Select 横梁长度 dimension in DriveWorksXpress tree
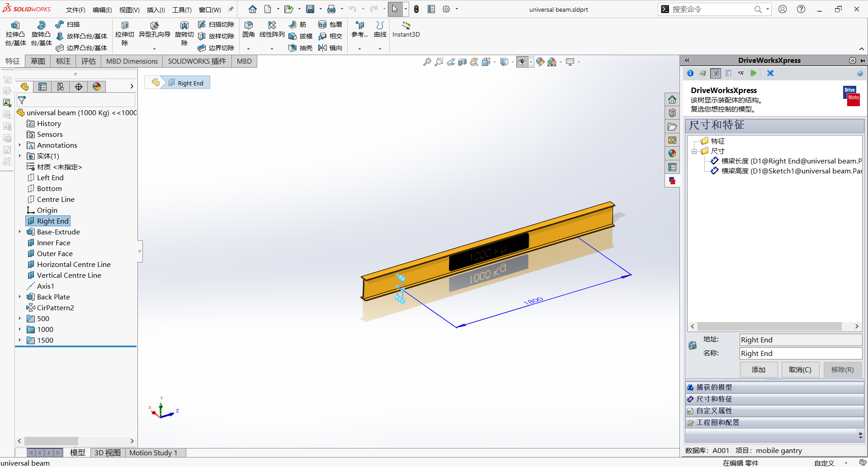This screenshot has height=467, width=868. (786, 161)
